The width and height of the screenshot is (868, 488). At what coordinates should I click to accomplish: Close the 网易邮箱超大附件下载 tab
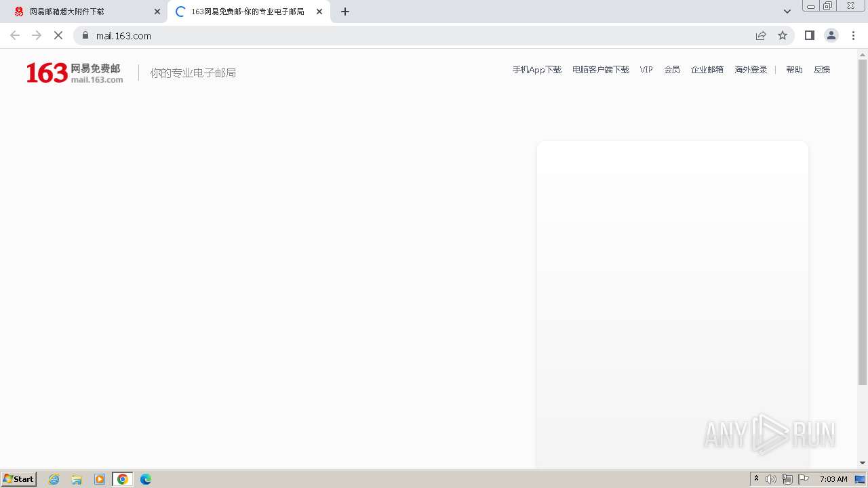(157, 12)
